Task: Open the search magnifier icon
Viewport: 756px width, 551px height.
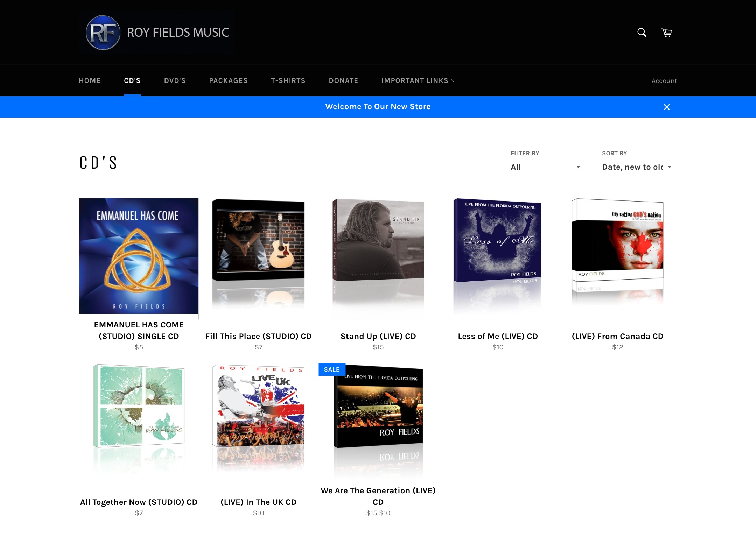Action: click(642, 33)
